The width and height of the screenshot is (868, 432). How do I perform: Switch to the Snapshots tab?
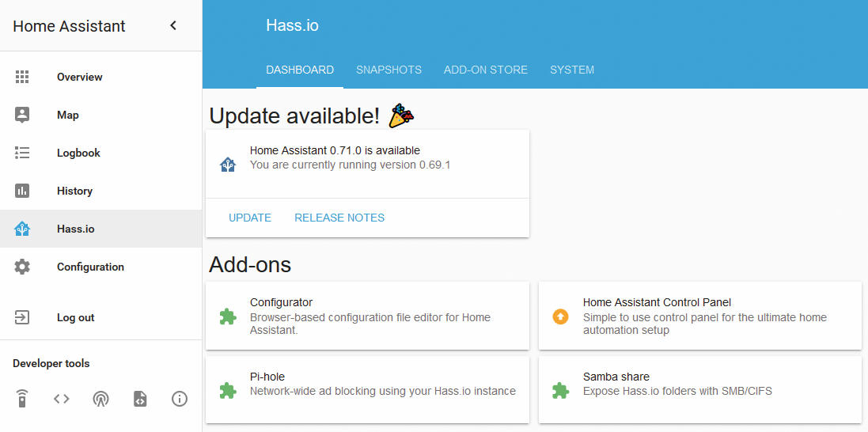389,70
